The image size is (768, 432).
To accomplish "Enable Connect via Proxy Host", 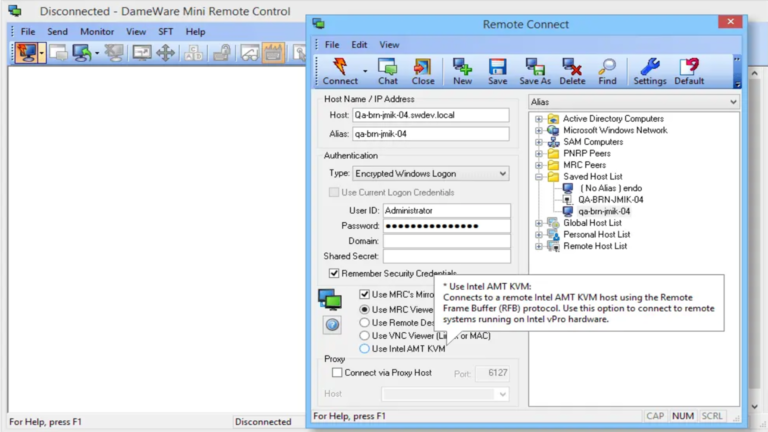I will coord(337,373).
